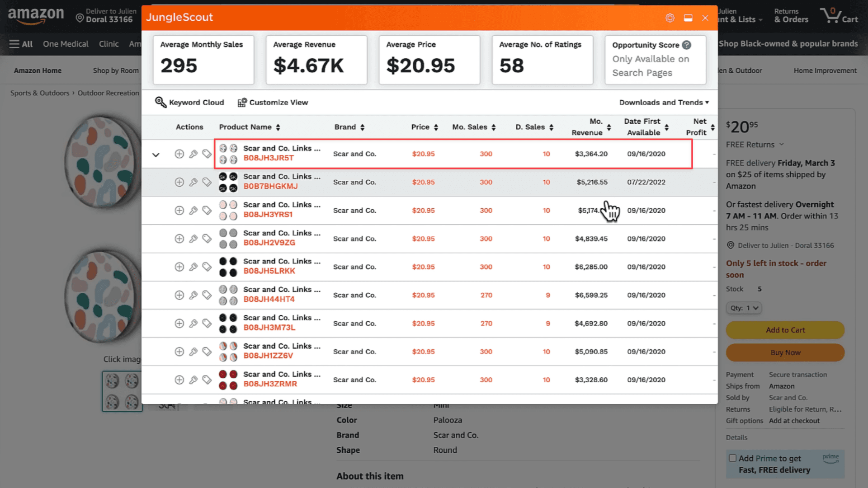Select the product image thumbnail
868x488 pixels.
click(x=122, y=391)
